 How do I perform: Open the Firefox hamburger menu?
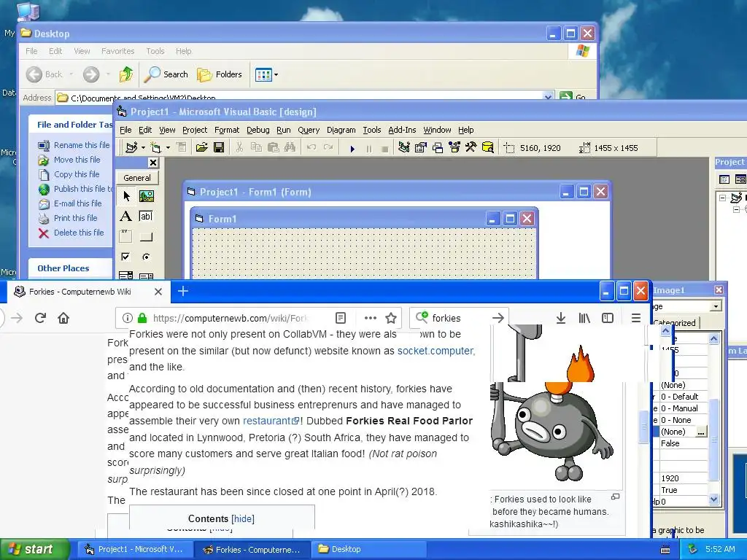(635, 318)
